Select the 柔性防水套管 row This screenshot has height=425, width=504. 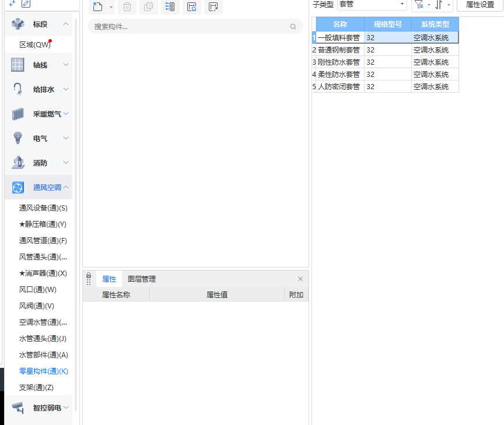click(x=385, y=74)
